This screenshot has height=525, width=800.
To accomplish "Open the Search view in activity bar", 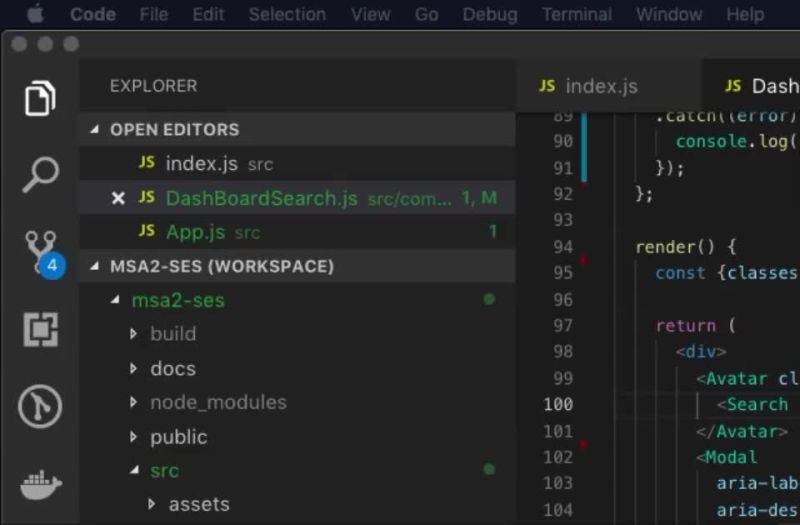I will coord(40,174).
